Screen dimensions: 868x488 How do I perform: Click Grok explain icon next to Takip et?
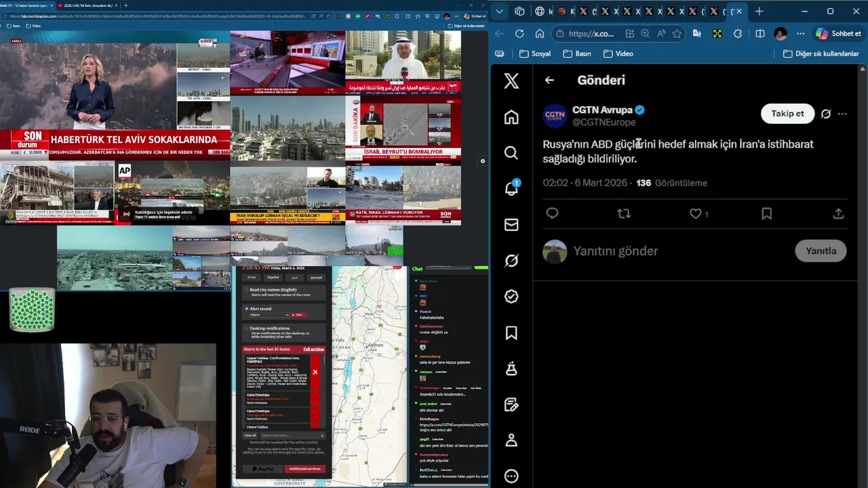[825, 114]
